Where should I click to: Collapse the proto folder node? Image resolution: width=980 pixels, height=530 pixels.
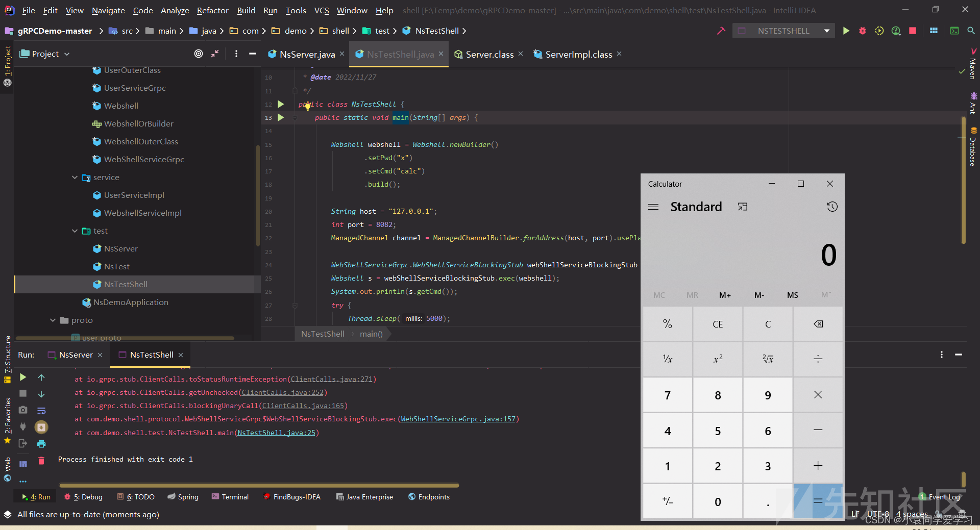[53, 320]
